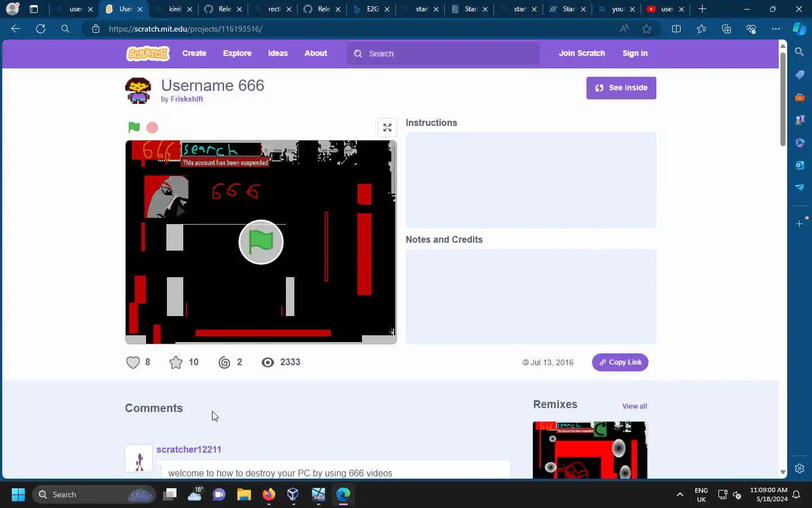Switch to the E2G browser tab
812x508 pixels.
371,9
